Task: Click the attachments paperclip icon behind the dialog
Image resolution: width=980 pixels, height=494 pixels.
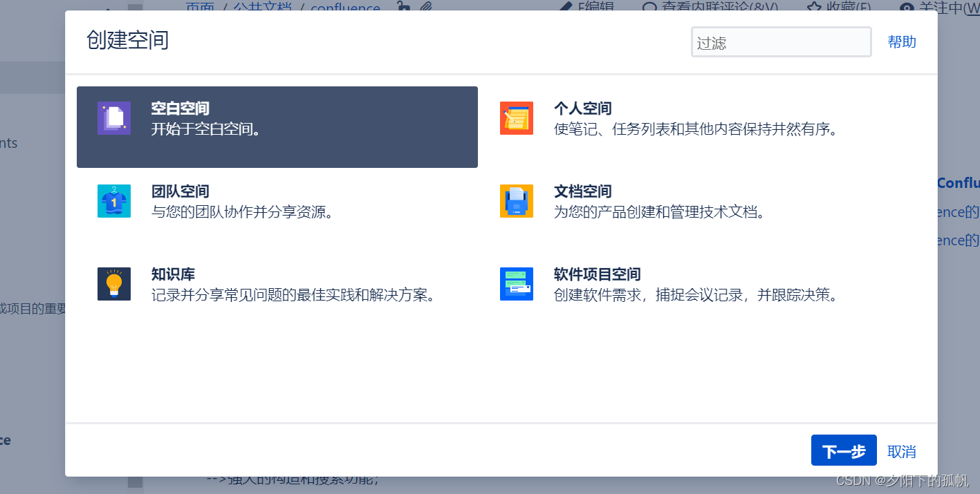Action: click(x=426, y=7)
